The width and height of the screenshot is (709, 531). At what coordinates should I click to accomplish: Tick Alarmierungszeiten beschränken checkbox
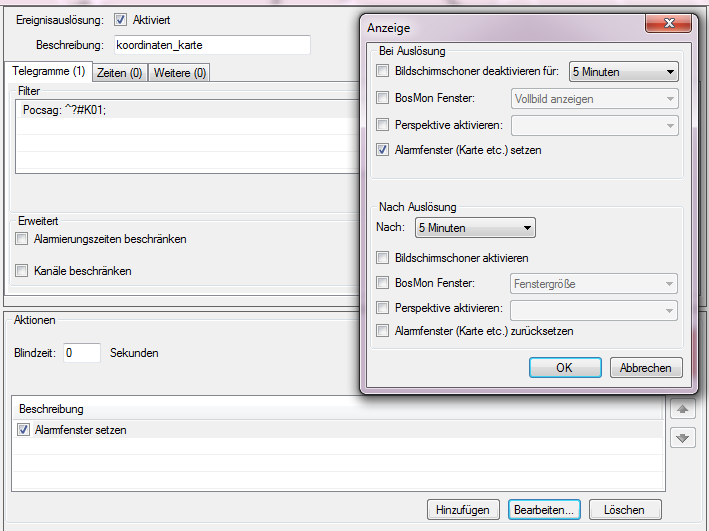pyautogui.click(x=23, y=240)
